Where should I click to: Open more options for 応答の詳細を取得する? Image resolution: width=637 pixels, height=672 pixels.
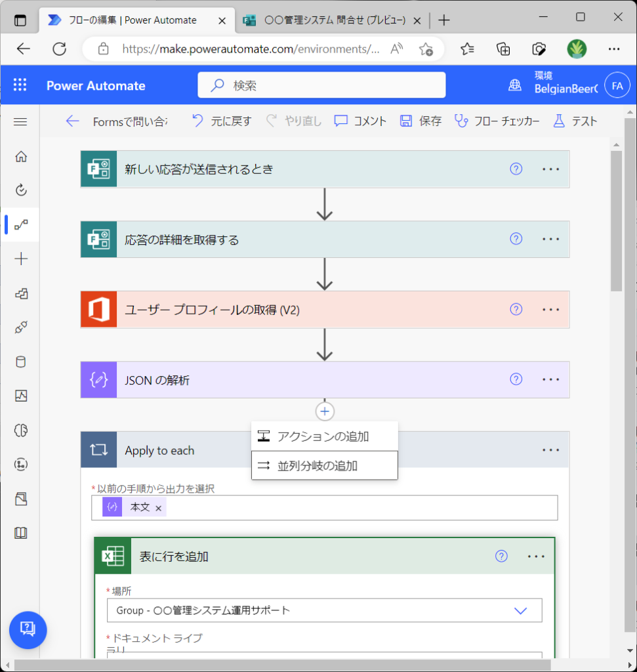550,239
